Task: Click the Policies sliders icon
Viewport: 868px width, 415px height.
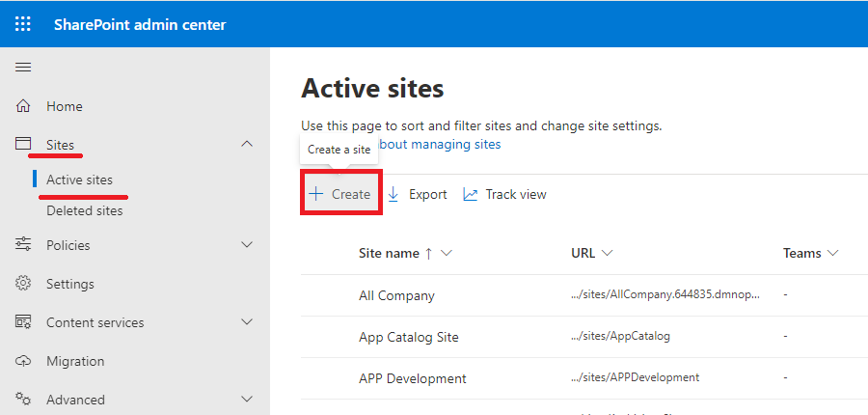Action: pos(23,244)
